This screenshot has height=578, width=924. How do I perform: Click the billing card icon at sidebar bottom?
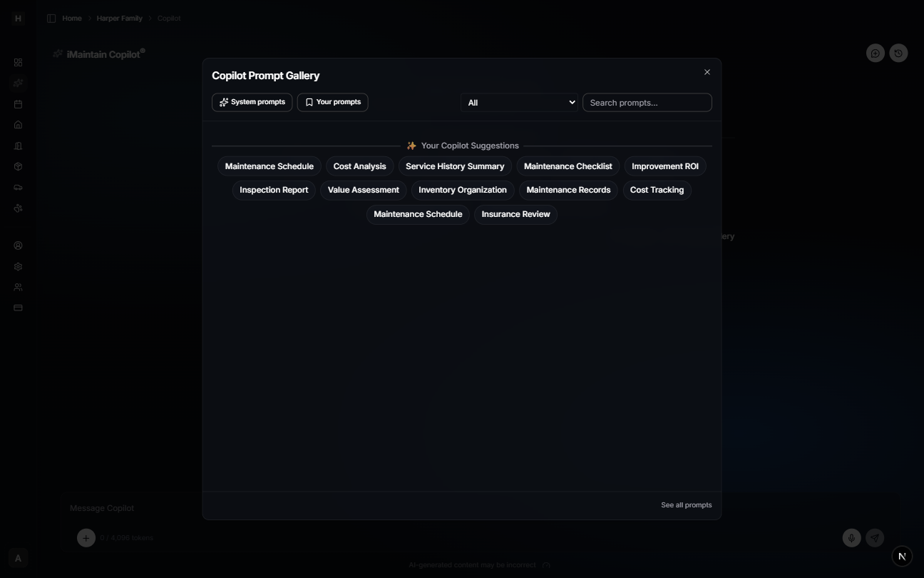pos(18,308)
